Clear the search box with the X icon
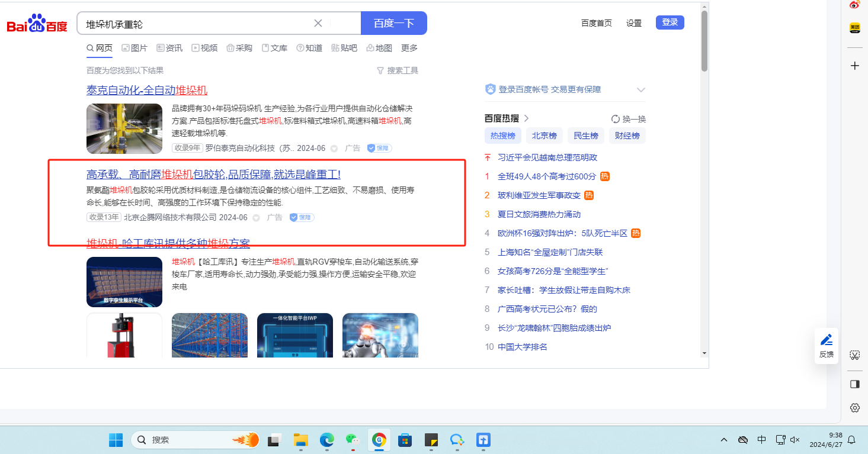Screen dimensions: 868x454 (x=318, y=23)
